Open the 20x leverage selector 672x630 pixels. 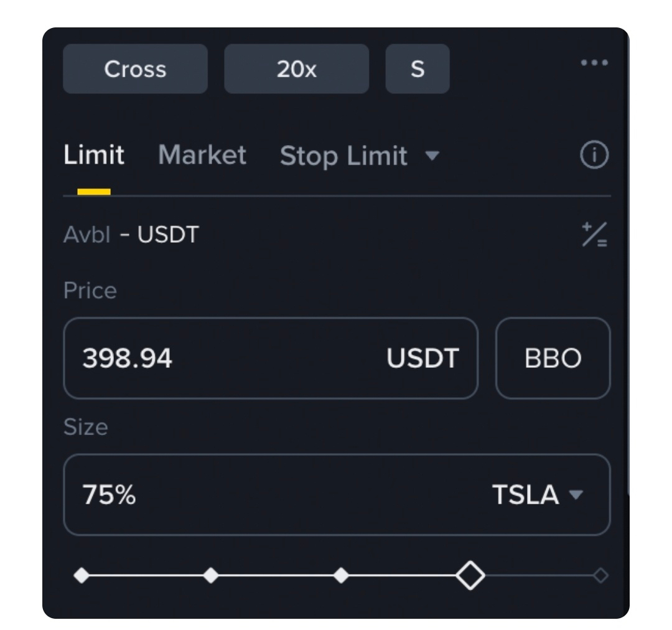pos(296,69)
